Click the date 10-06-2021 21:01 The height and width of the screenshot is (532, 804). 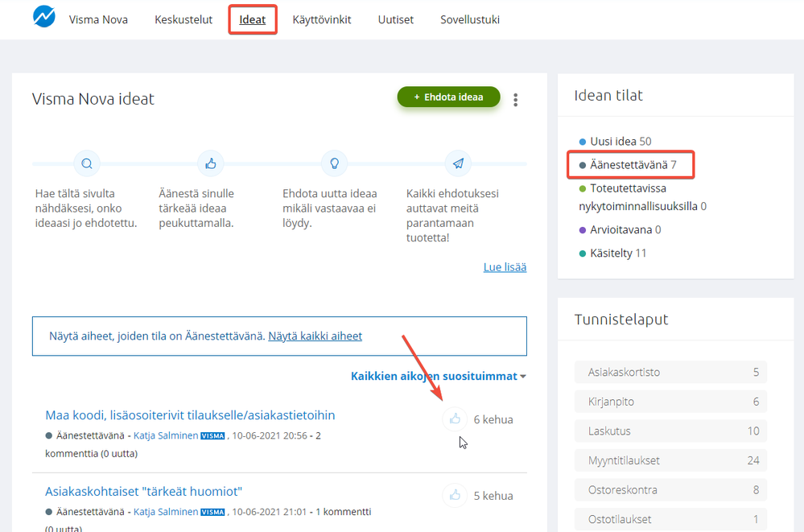click(x=269, y=512)
